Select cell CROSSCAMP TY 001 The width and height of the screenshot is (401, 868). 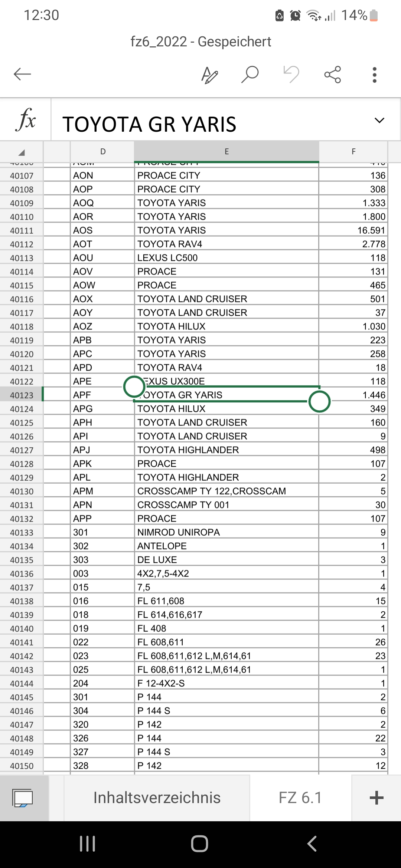pos(226,505)
